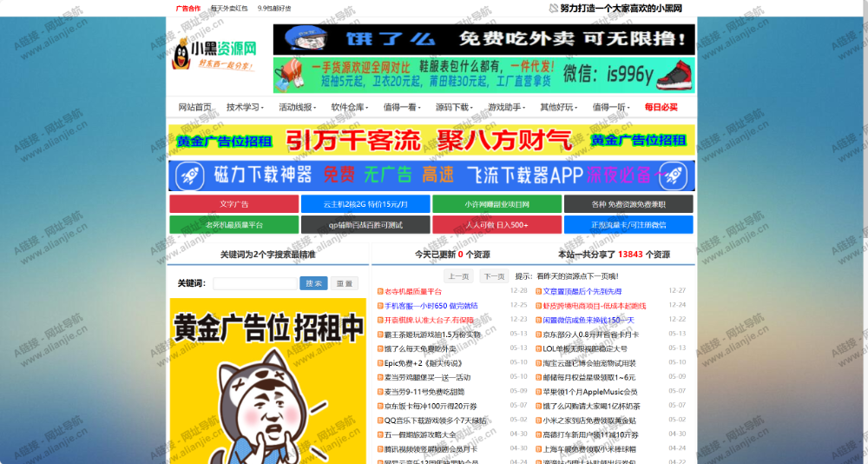Click the orange icon before 京东饭卡每冲100元得20元券

pos(380,407)
